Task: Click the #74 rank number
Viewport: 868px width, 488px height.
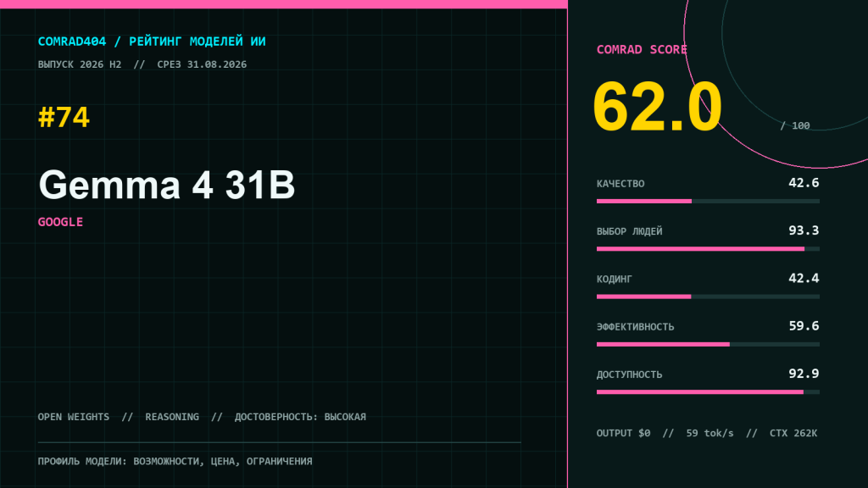Action: point(64,117)
